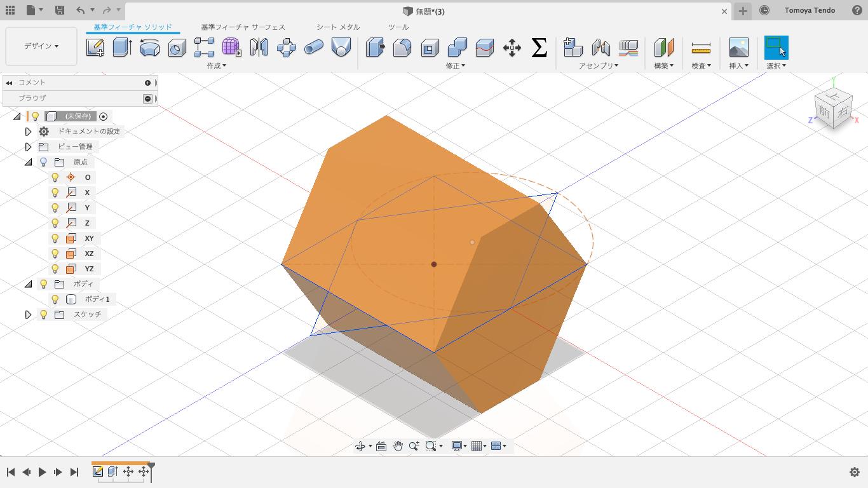Collapse the 原点 folder
This screenshot has width=868, height=488.
pyautogui.click(x=28, y=162)
